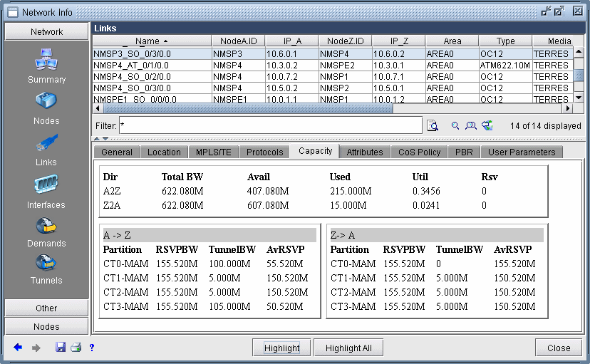
Task: Click into the Filter text field
Action: [269, 125]
